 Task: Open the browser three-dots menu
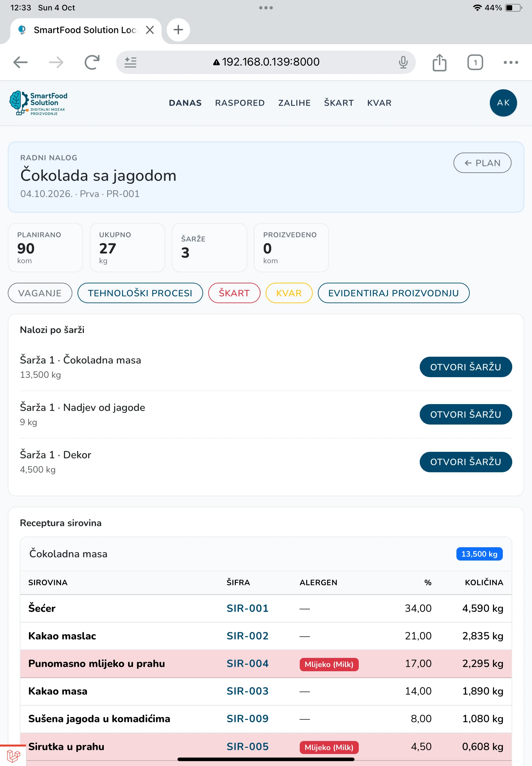511,62
